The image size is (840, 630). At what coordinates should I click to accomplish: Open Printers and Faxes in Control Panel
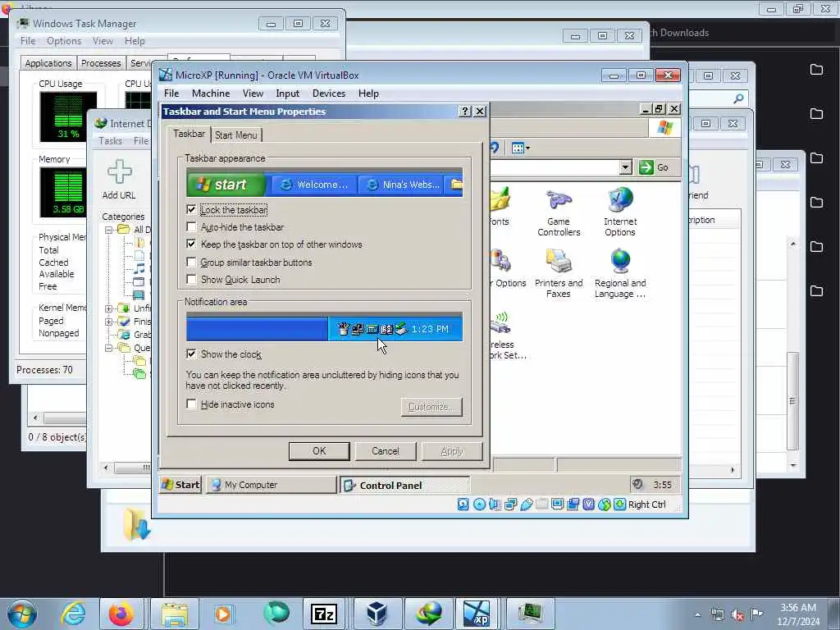[558, 274]
